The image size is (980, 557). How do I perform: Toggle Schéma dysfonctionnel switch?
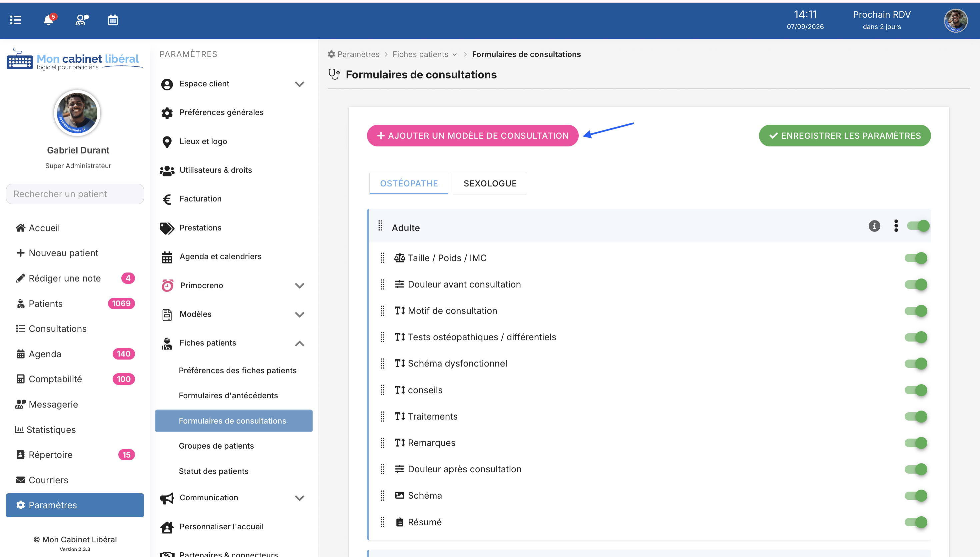click(x=916, y=364)
